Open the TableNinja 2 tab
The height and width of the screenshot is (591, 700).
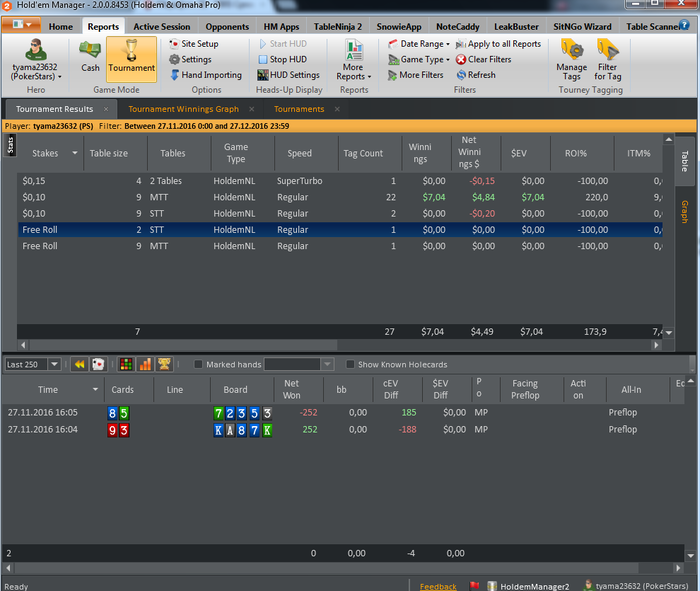(x=338, y=27)
